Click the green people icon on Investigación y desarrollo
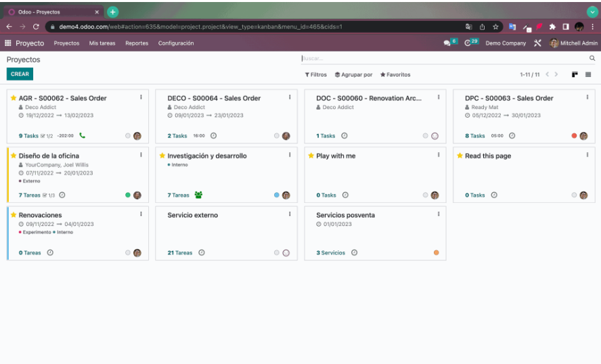 198,195
